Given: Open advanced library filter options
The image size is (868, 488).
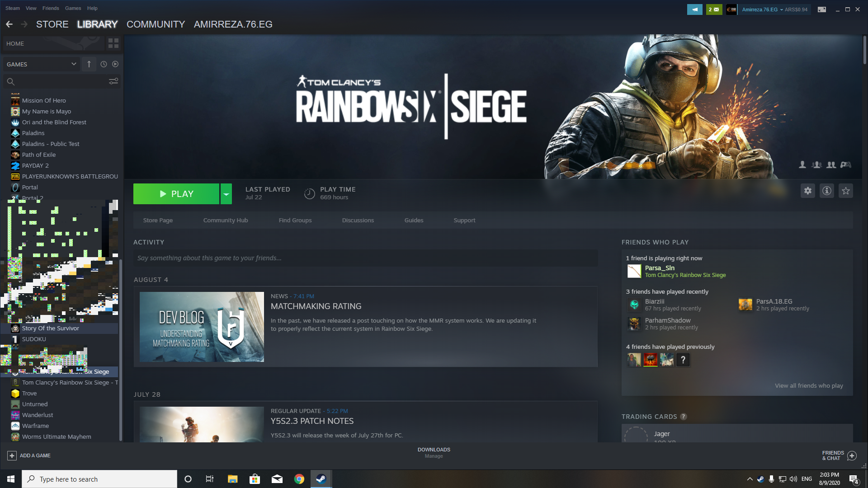Looking at the screenshot, I should tap(113, 81).
